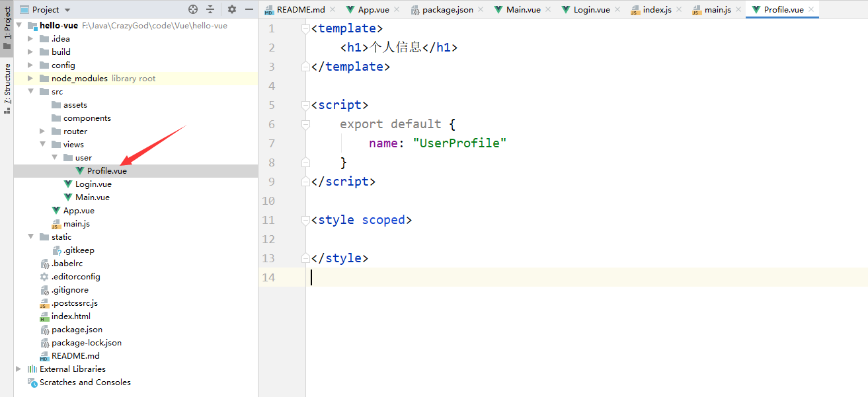
Task: Select .babelrc file in tree
Action: (67, 264)
